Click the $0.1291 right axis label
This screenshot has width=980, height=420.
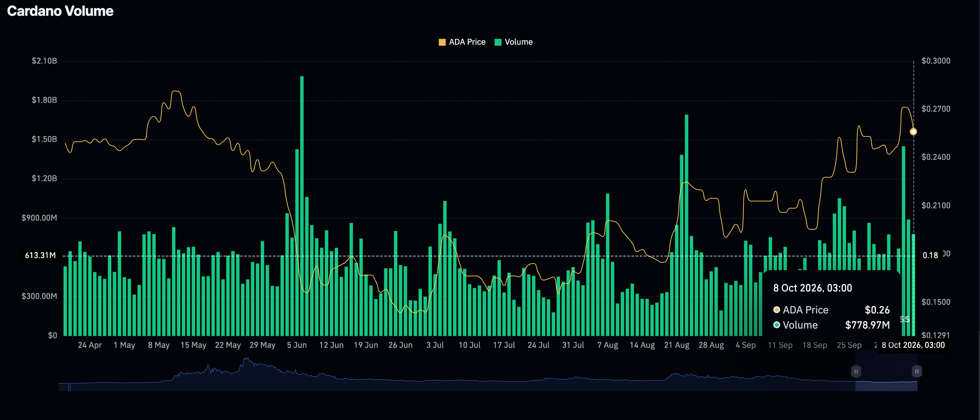click(x=935, y=335)
